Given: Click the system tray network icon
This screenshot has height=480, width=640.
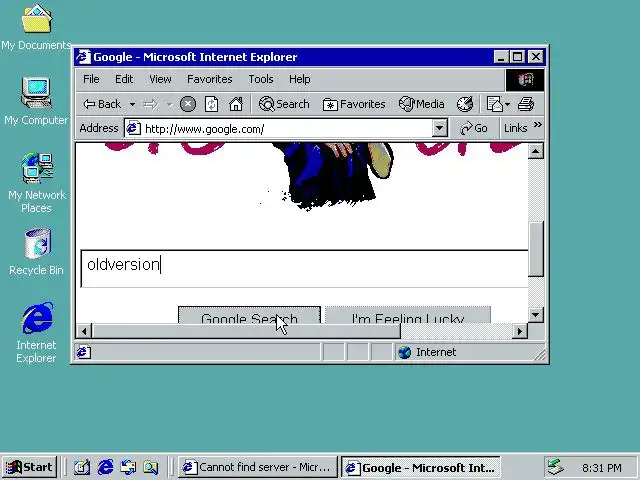Looking at the screenshot, I should [x=556, y=467].
